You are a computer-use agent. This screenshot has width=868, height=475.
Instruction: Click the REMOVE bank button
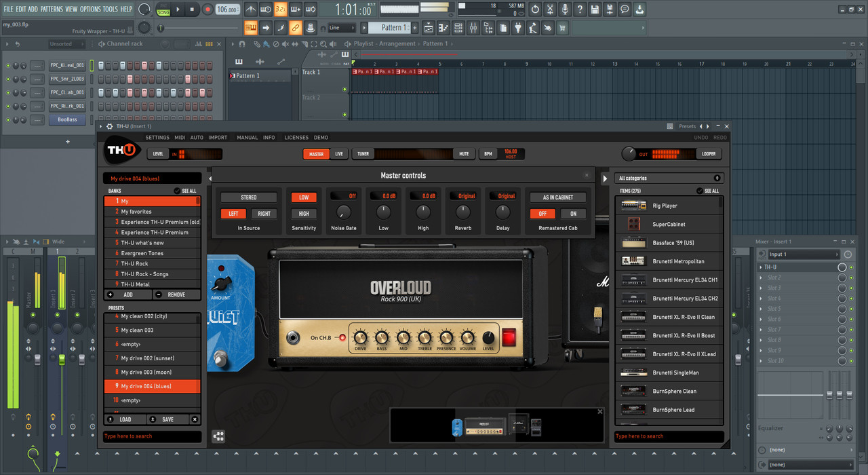coord(176,295)
